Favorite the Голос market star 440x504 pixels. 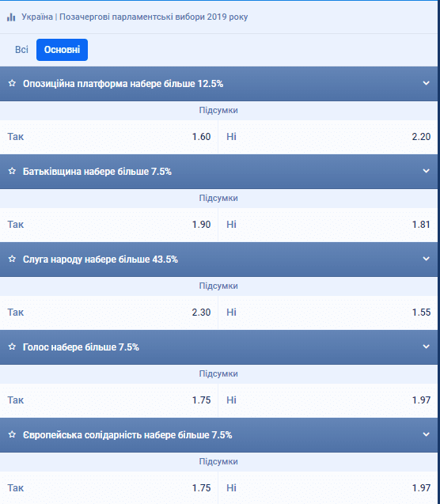(12, 347)
